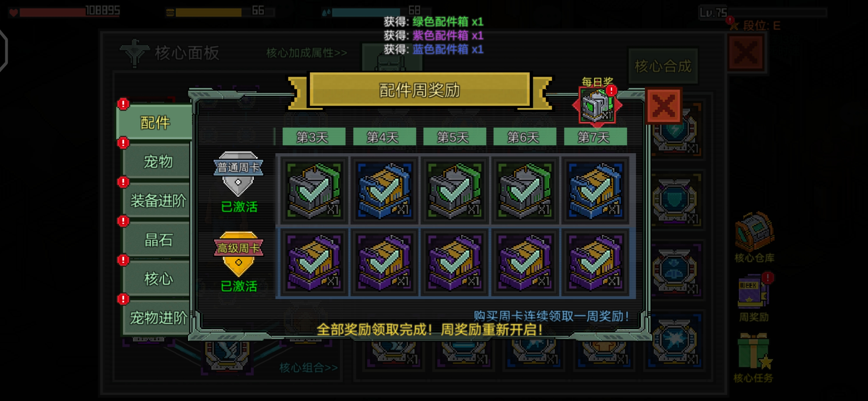Open the 核心仓库 chest icon
The image size is (868, 401).
[754, 232]
